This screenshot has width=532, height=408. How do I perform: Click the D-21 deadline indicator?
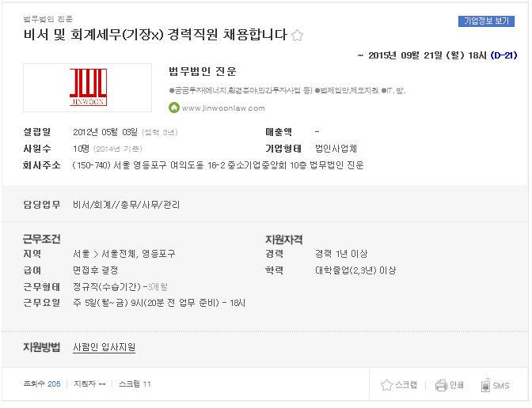(x=503, y=55)
